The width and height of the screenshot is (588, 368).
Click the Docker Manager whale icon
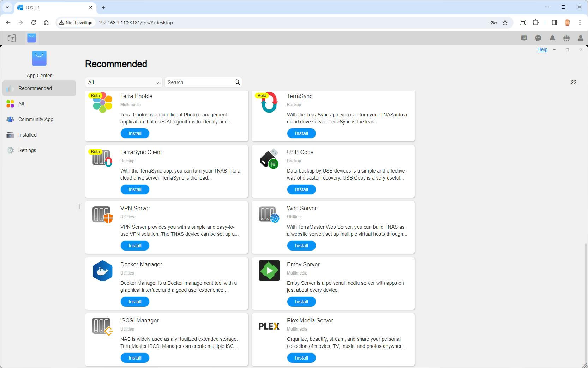[102, 271]
